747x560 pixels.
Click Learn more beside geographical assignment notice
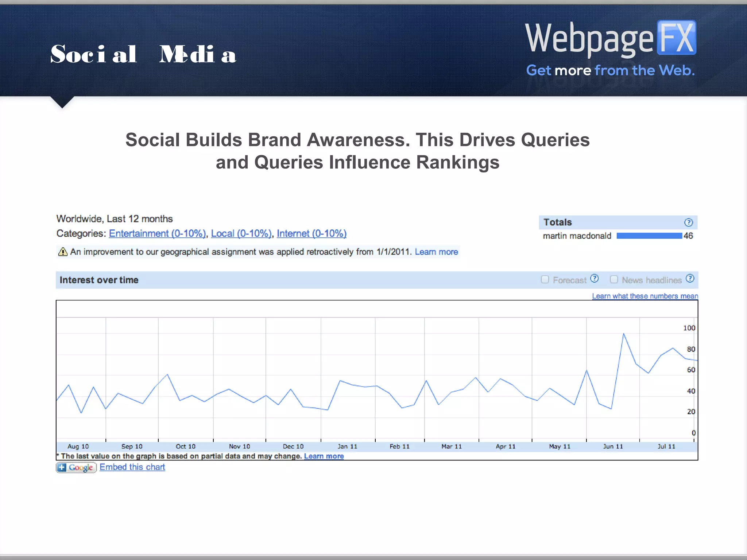(x=436, y=252)
